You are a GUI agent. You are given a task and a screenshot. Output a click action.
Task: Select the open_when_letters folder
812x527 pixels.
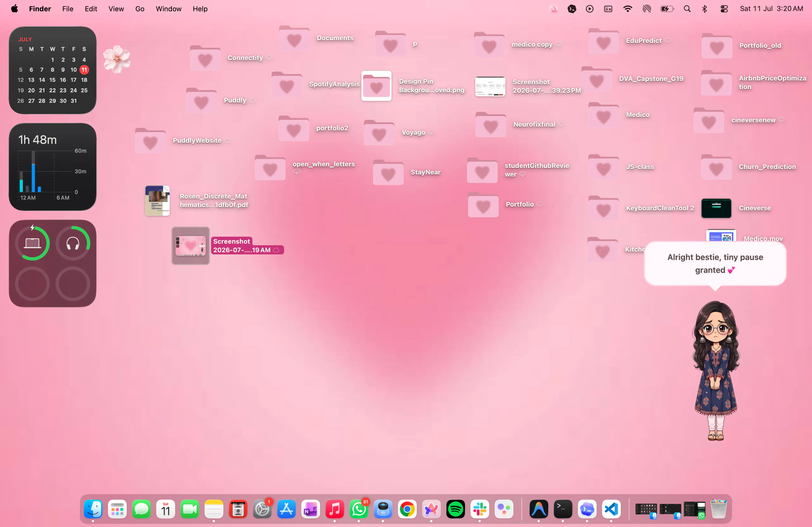(x=270, y=168)
